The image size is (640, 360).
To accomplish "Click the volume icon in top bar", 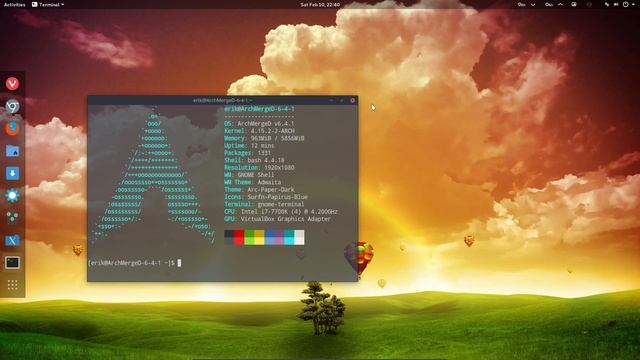I will point(616,4).
